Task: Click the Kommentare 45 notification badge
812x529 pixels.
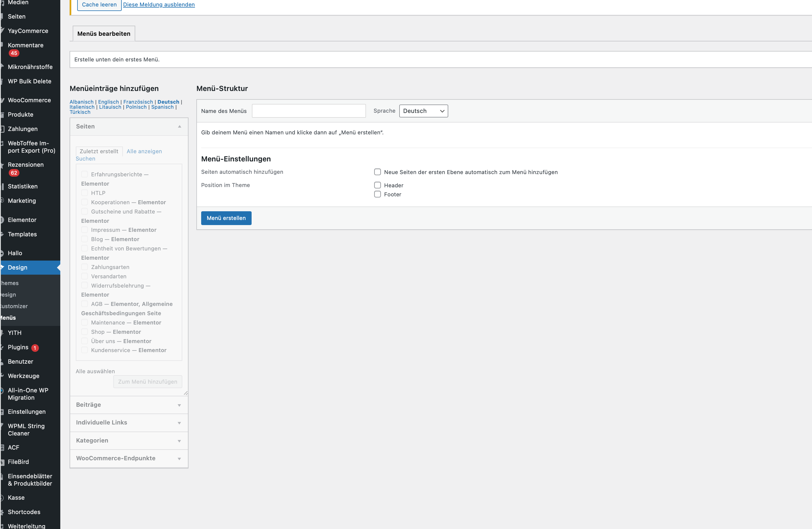Action: click(14, 53)
